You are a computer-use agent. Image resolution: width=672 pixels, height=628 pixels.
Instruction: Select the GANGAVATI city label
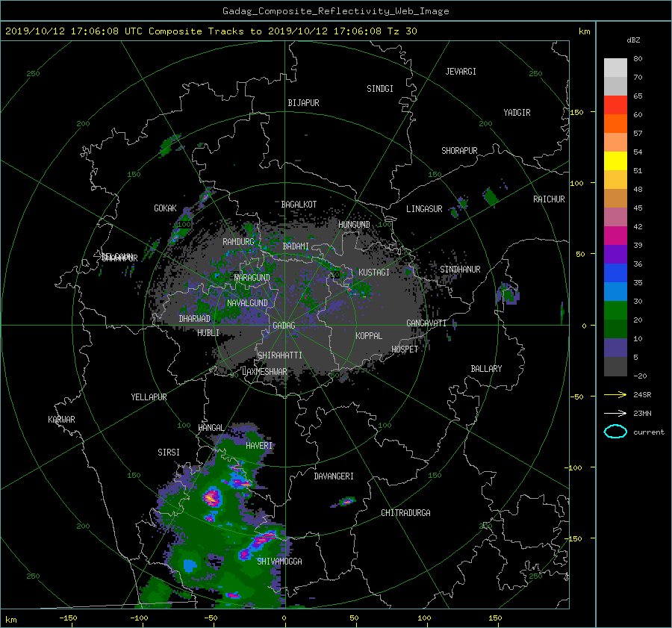(x=426, y=323)
